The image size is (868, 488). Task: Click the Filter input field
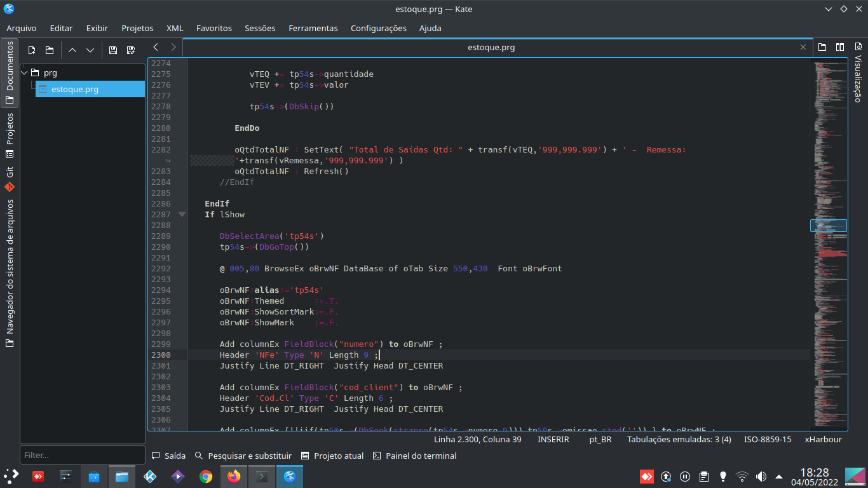click(83, 455)
